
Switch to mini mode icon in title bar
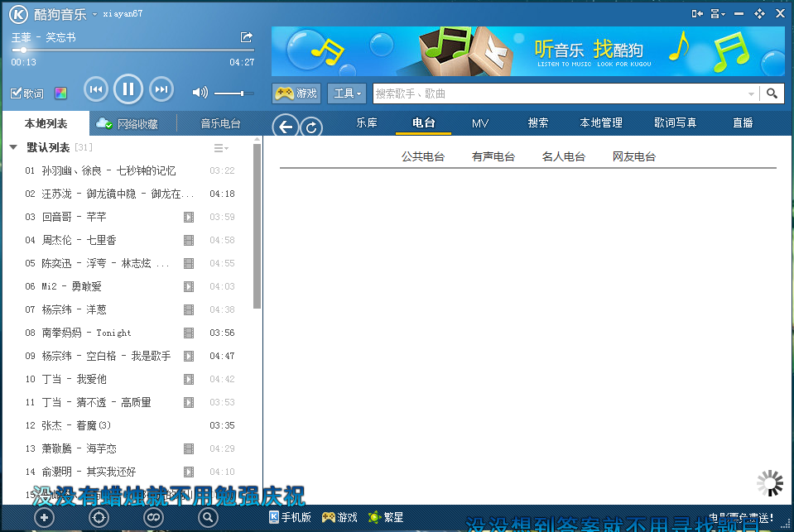(x=697, y=14)
